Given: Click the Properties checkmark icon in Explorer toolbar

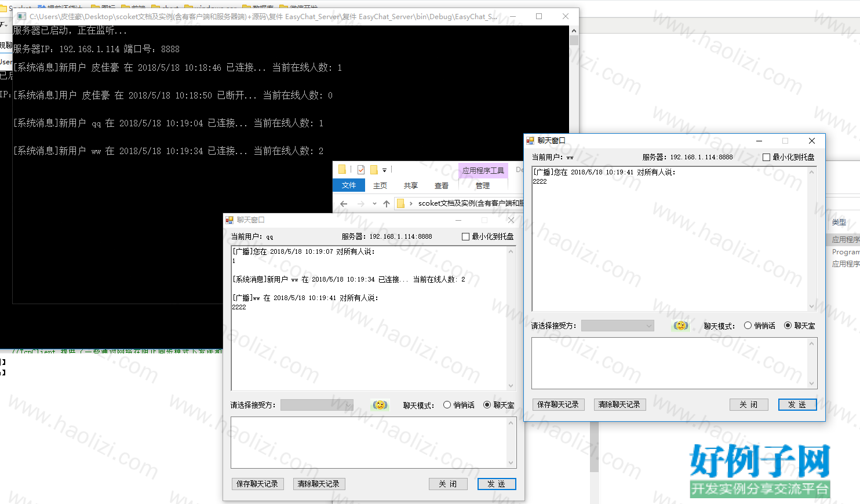Looking at the screenshot, I should (361, 170).
